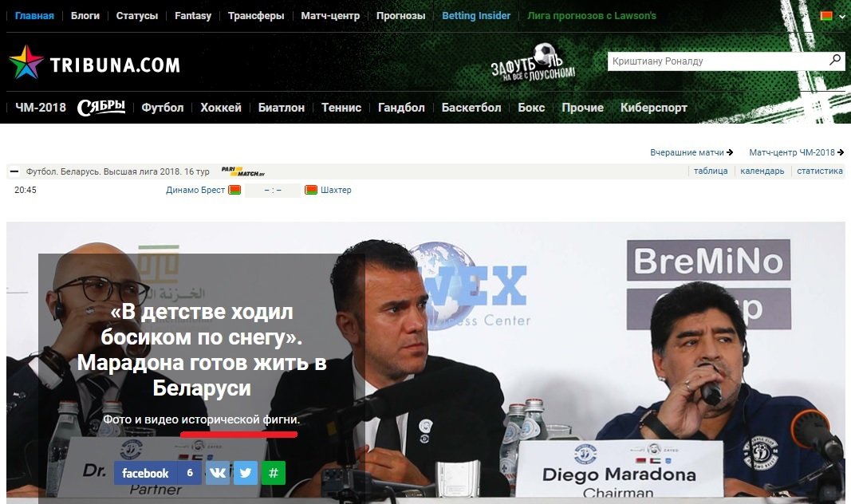Image resolution: width=851 pixels, height=504 pixels.
Task: Open the Fantasy section
Action: point(193,16)
